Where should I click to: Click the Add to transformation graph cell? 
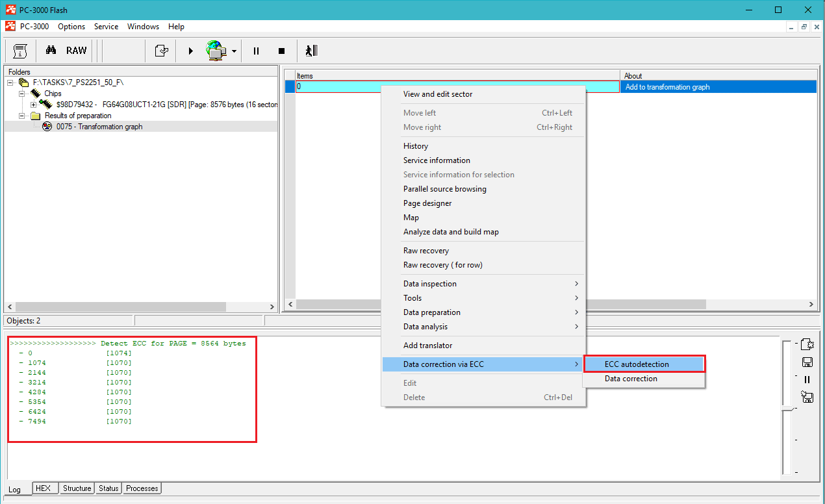(x=718, y=87)
